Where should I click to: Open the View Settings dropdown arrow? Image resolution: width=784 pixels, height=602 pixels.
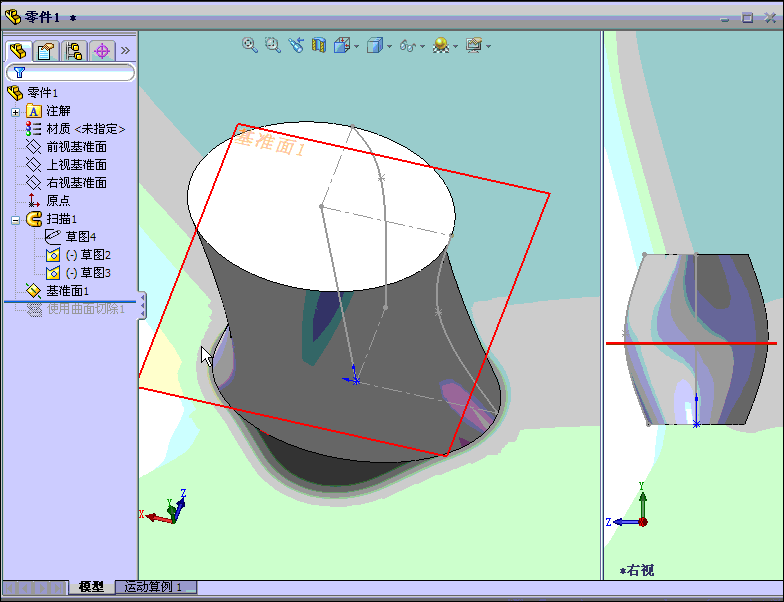click(x=488, y=46)
